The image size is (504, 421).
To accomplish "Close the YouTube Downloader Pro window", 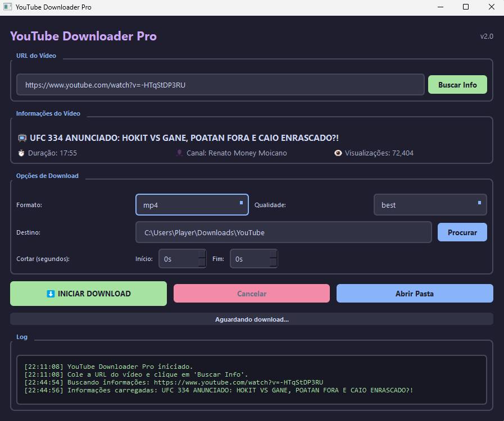I will [492, 7].
